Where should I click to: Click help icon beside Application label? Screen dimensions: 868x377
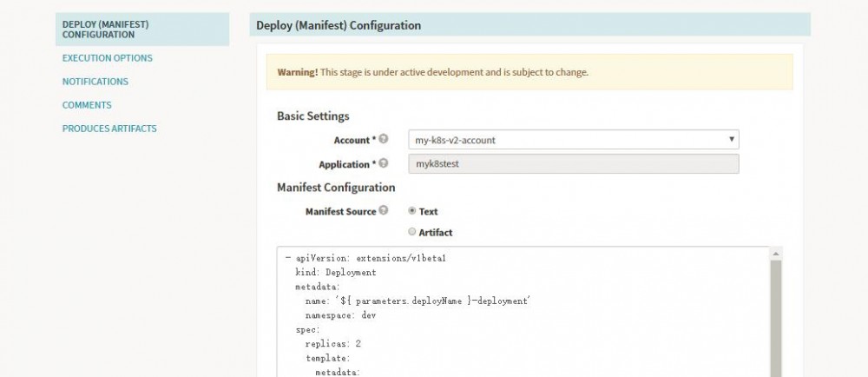coord(384,163)
